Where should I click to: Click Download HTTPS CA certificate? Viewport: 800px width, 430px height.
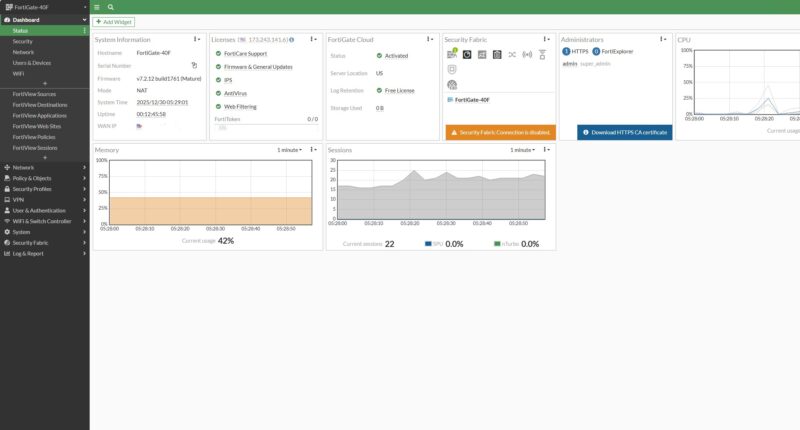coord(624,132)
